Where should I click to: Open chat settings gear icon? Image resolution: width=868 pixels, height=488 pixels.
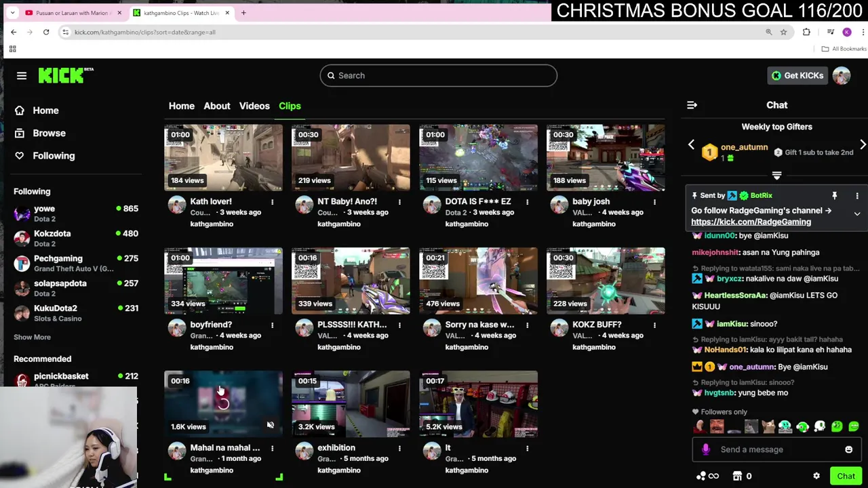[x=816, y=476]
